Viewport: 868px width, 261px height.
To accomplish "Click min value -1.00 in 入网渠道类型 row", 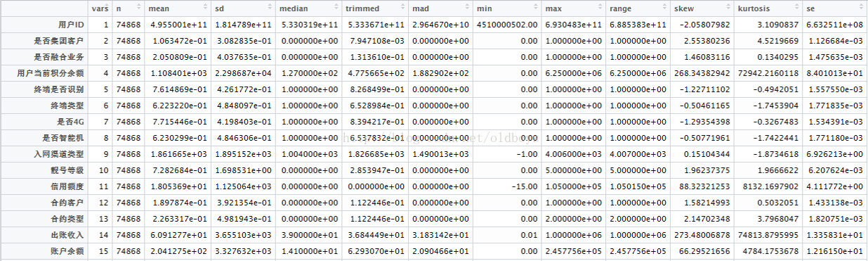I will coord(527,153).
